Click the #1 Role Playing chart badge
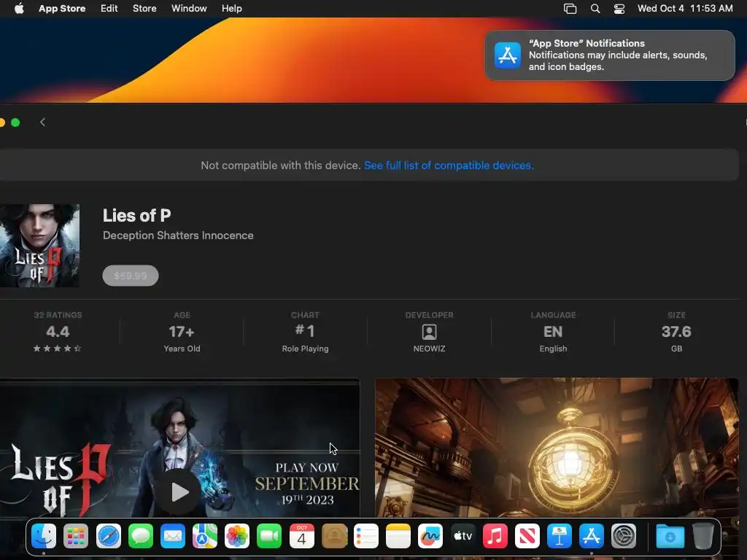The width and height of the screenshot is (747, 560). pos(305,332)
